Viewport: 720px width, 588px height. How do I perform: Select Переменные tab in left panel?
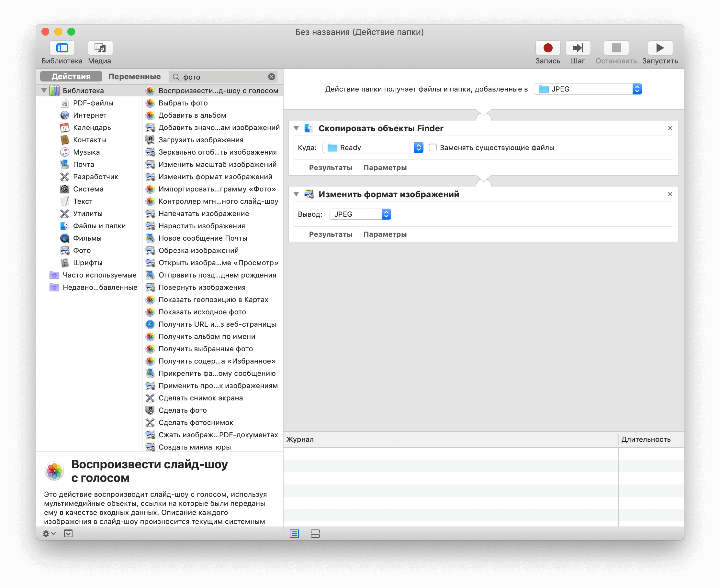134,76
